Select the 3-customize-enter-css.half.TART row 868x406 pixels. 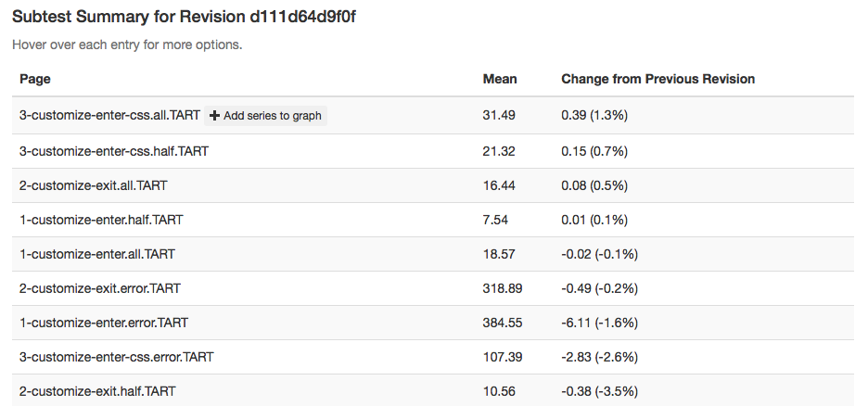(x=113, y=151)
